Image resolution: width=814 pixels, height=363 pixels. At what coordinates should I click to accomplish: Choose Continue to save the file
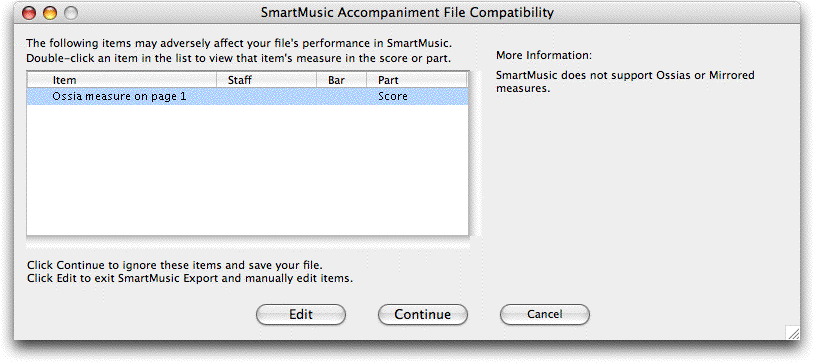(x=423, y=315)
